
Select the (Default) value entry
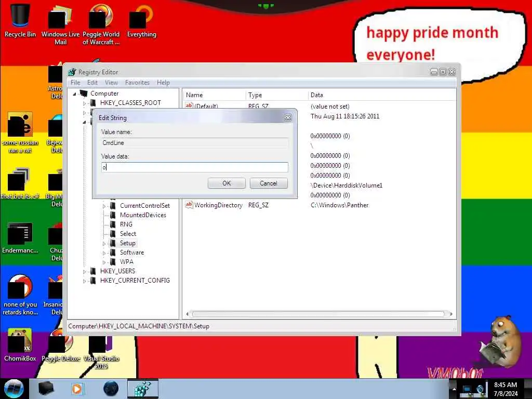tap(206, 106)
